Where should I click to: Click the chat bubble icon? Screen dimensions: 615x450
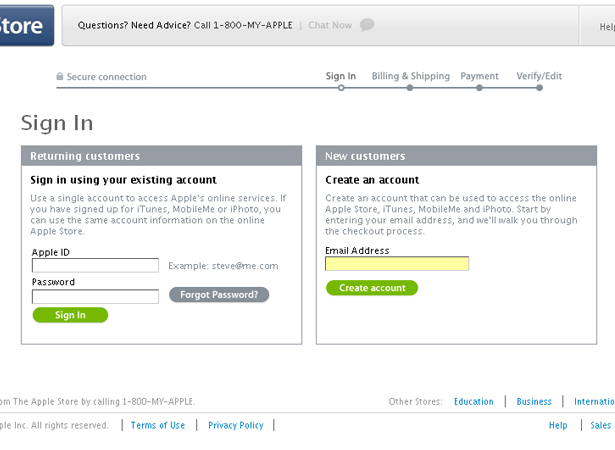(x=367, y=25)
